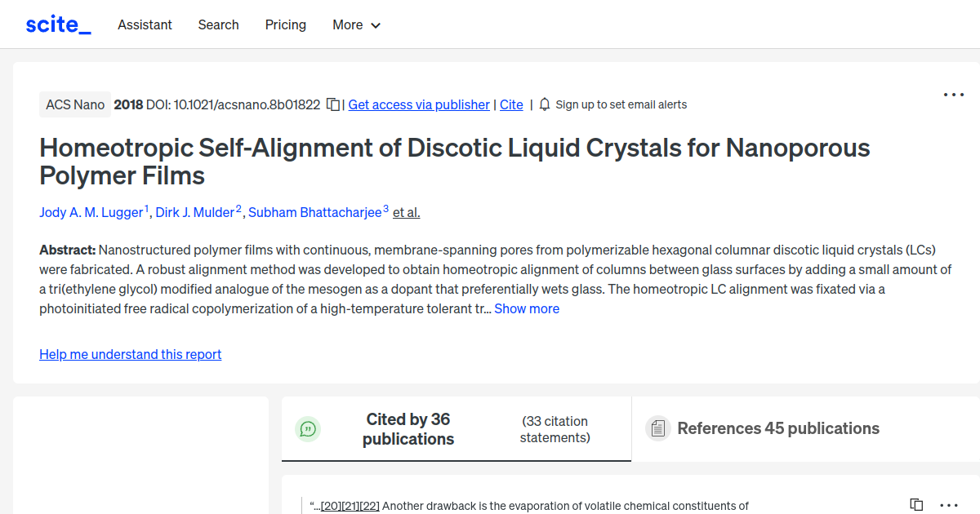This screenshot has width=980, height=514.
Task: Select the Cited by 36 publications tab
Action: 408,428
